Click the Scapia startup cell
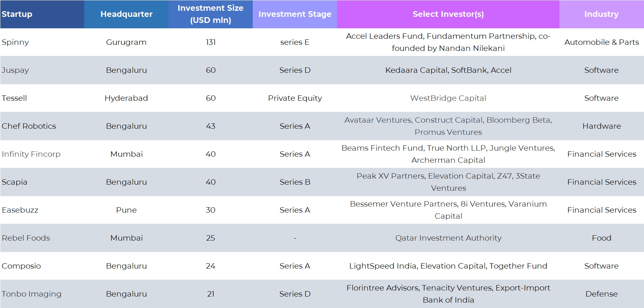The width and height of the screenshot is (644, 308). pyautogui.click(x=14, y=182)
